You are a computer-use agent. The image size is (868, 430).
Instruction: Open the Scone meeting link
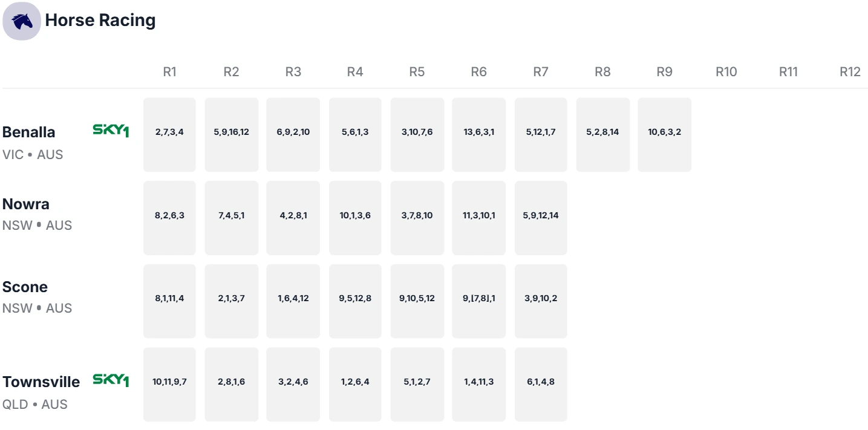click(37, 297)
